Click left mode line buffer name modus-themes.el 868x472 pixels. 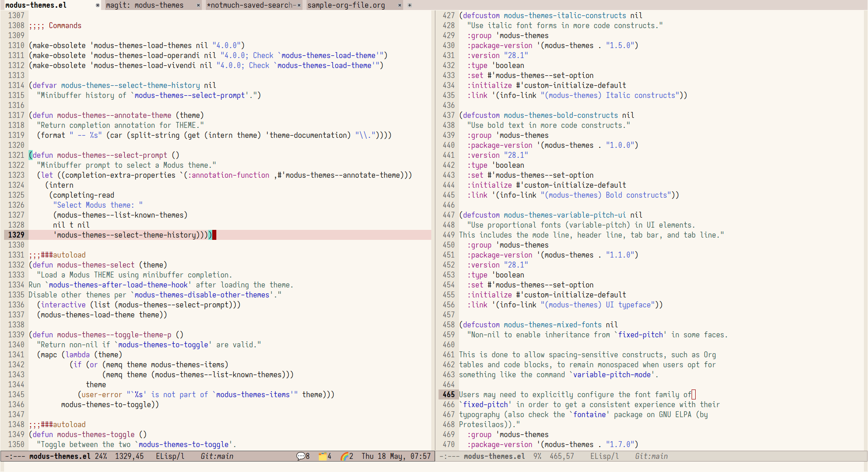pyautogui.click(x=60, y=456)
